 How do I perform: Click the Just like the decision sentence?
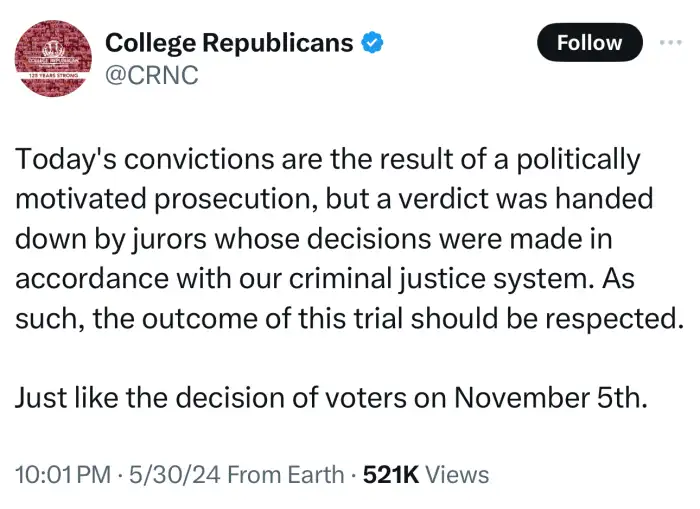(x=331, y=398)
